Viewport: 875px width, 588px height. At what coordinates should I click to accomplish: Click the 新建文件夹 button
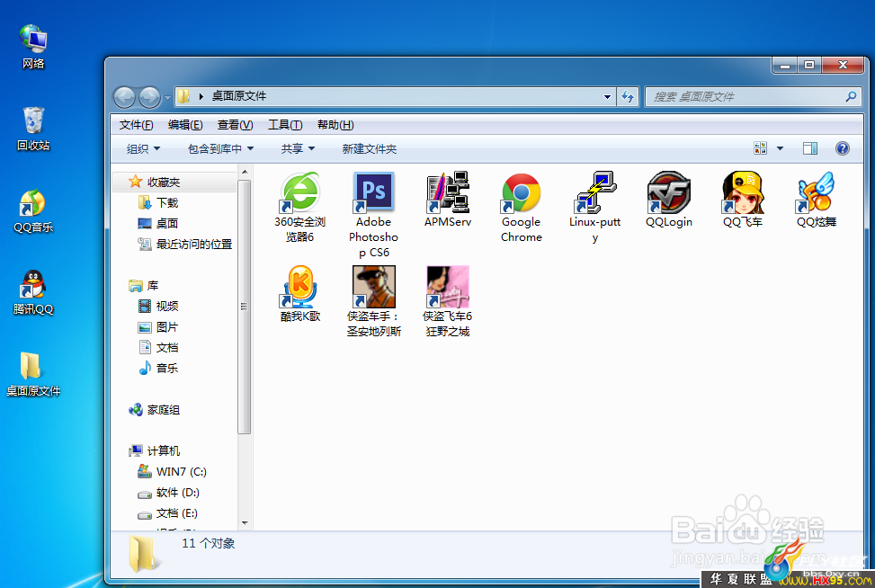[x=370, y=149]
